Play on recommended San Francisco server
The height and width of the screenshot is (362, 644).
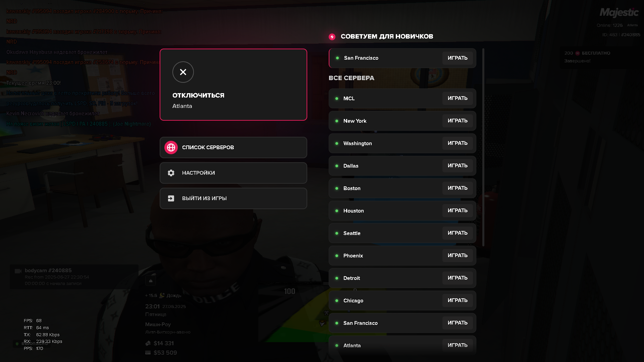(458, 58)
